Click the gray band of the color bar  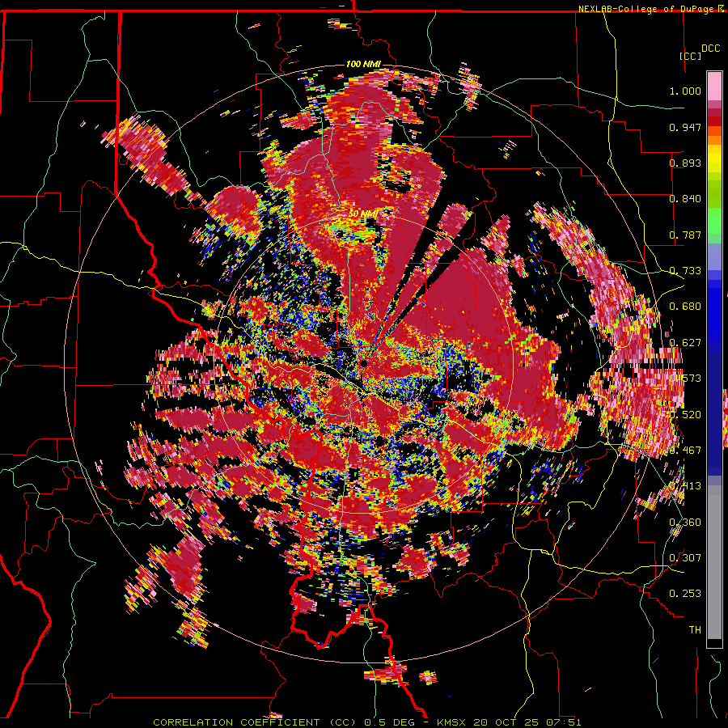[x=714, y=562]
